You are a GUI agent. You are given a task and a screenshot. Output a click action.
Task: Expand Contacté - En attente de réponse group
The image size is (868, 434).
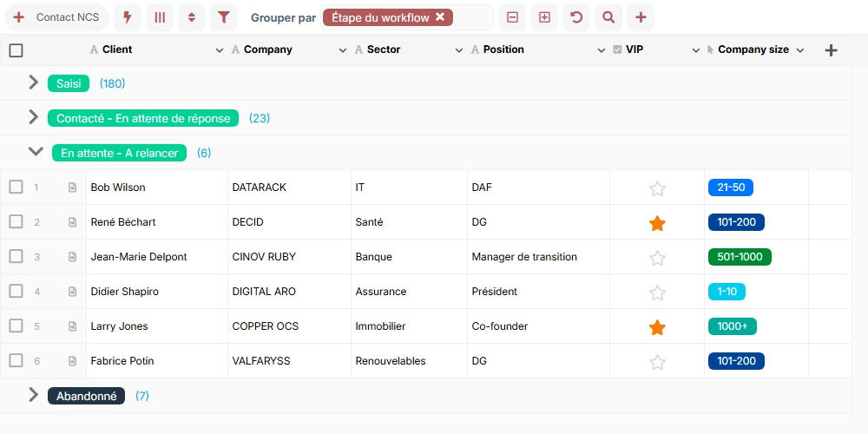pos(34,117)
